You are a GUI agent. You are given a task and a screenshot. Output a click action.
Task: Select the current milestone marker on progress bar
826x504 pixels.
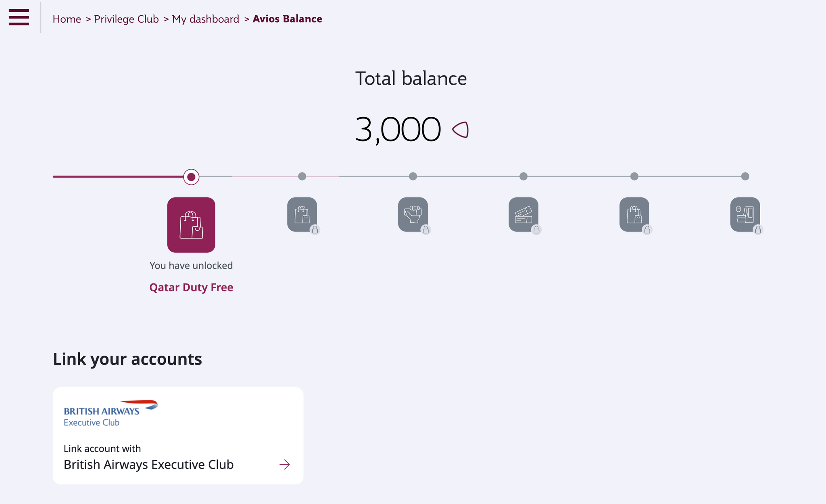pos(191,177)
